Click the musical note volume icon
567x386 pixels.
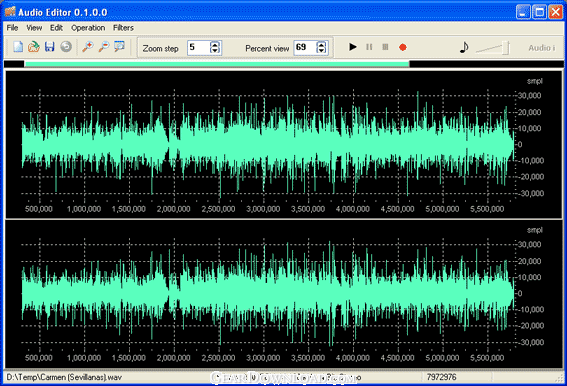coord(464,47)
